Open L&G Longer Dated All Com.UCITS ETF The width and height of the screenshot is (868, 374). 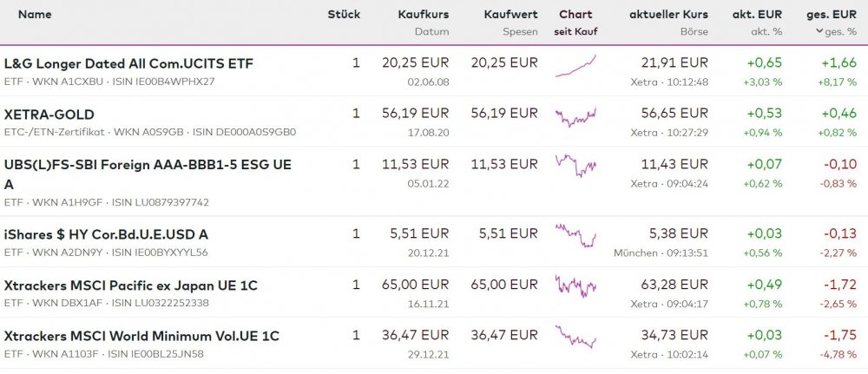click(x=128, y=63)
